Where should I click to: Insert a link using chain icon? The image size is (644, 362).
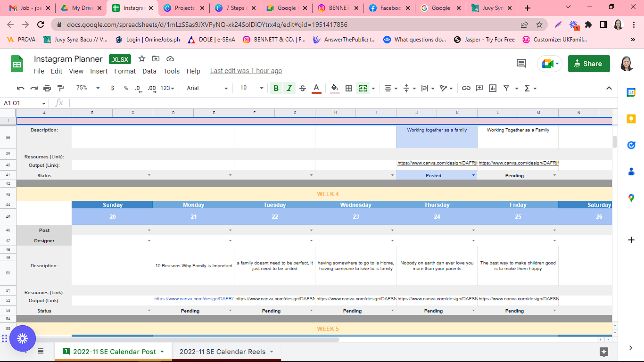(x=466, y=88)
